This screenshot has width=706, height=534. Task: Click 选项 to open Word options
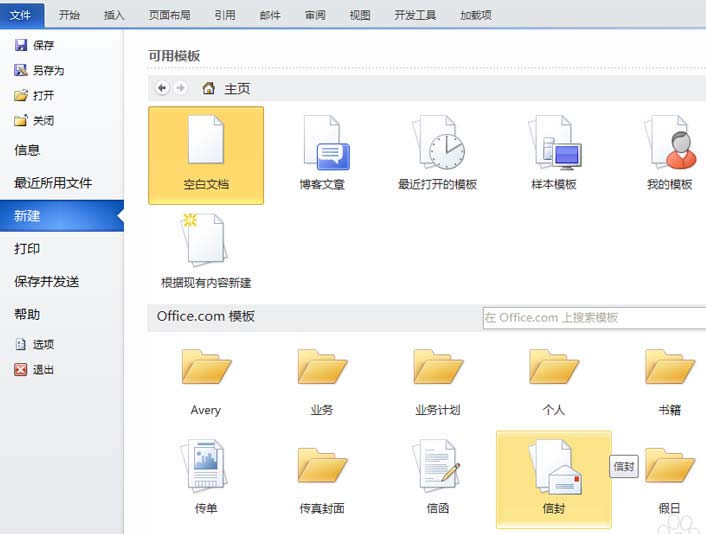pos(43,344)
